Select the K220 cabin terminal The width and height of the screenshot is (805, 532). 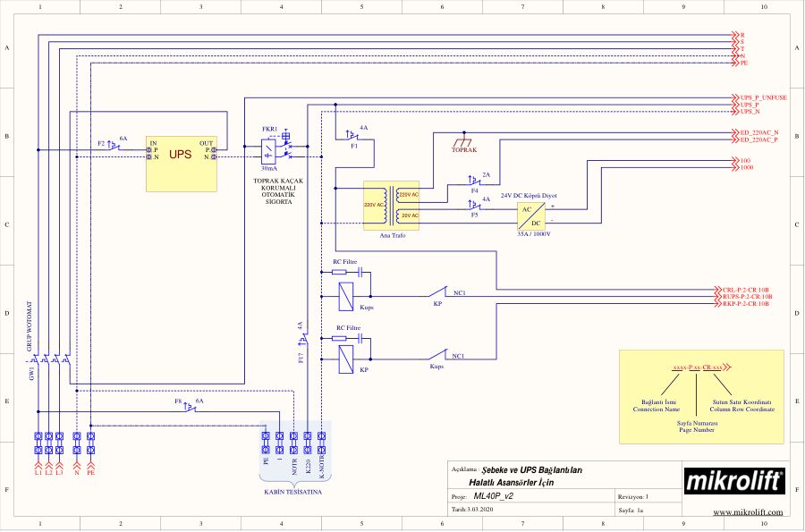click(307, 443)
